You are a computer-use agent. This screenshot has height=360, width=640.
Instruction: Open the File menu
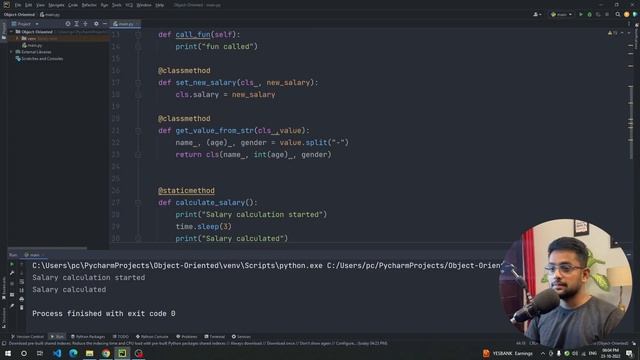click(x=18, y=5)
